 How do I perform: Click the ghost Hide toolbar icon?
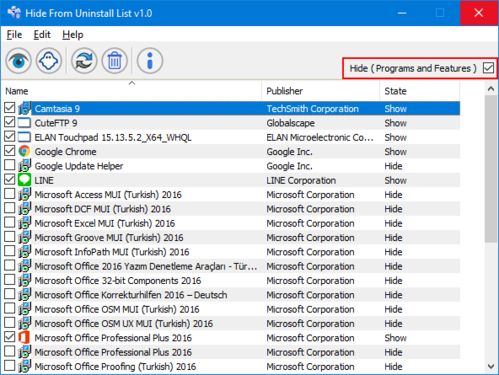(49, 61)
